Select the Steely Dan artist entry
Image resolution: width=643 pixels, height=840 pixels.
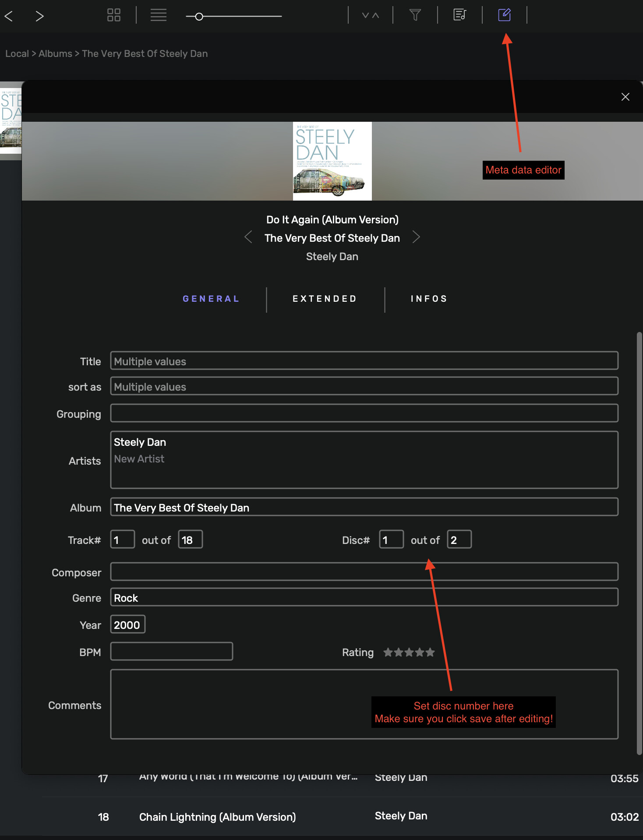click(x=140, y=442)
